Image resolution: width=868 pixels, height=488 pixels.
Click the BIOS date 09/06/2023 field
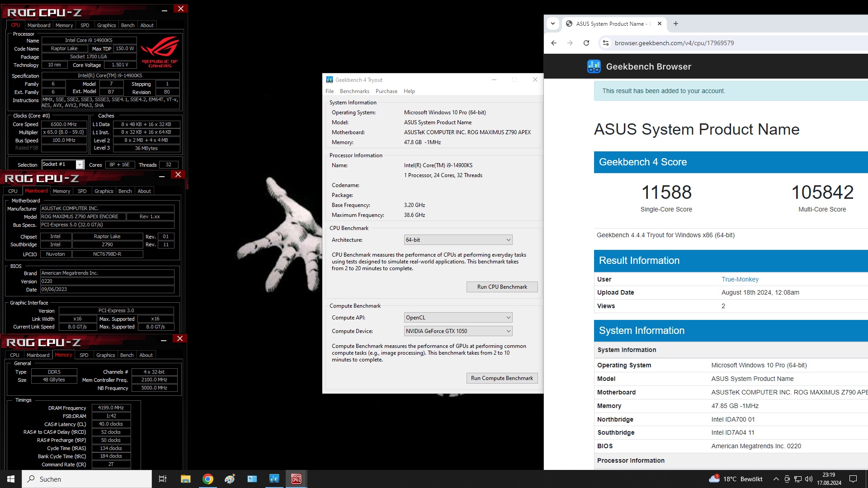pos(107,289)
